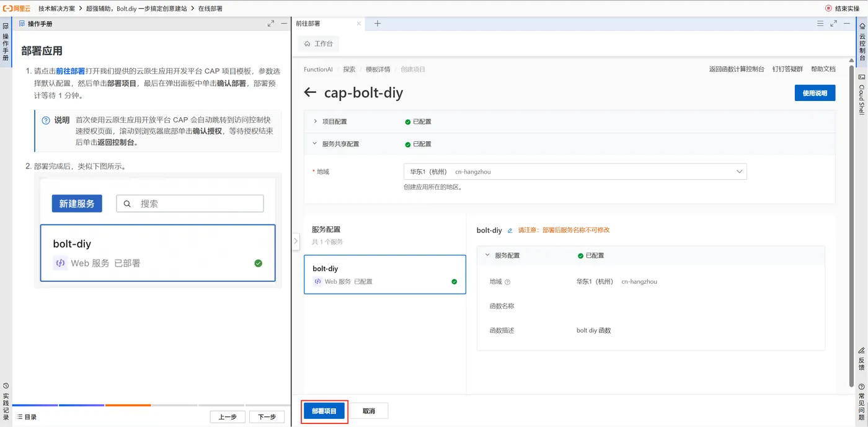
Task: Click 技术解决方案 in the top breadcrumb
Action: [x=57, y=9]
